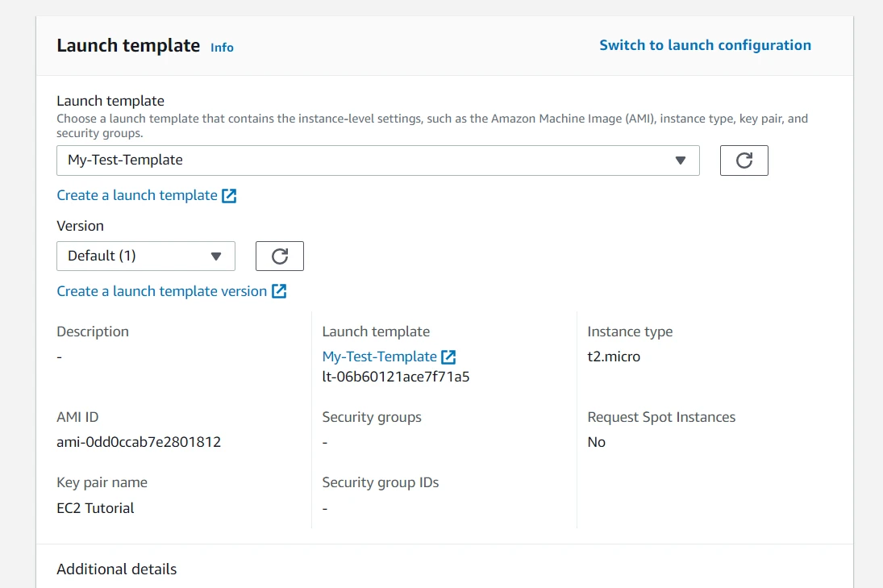Image resolution: width=883 pixels, height=588 pixels.
Task: Click the launch template ID lt-06b60121ace7f71a5
Action: (x=395, y=376)
